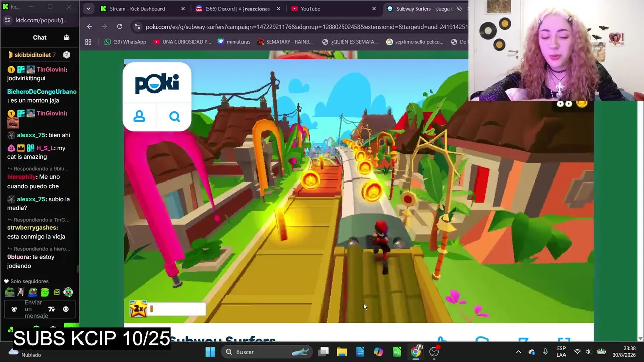The image size is (644, 362).
Task: Click the Subway Surfers game canvas
Action: [359, 191]
